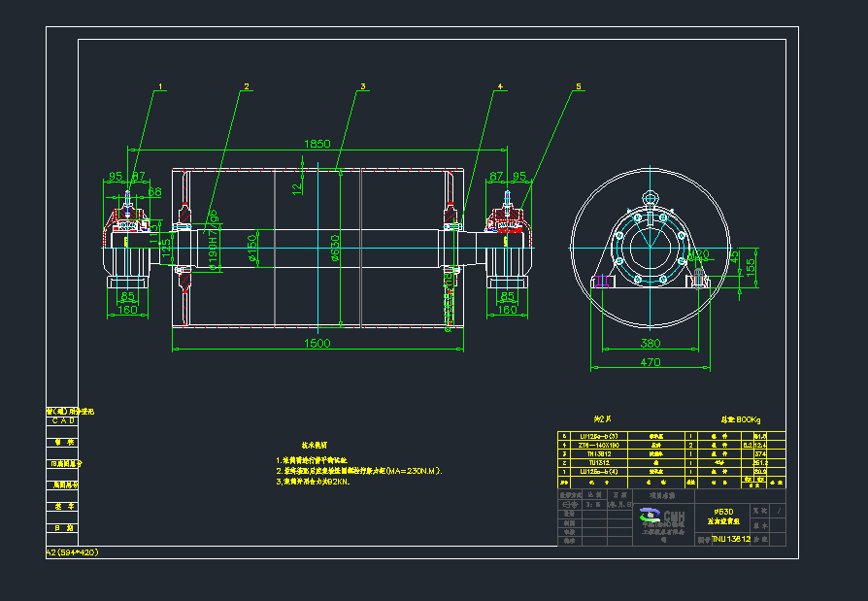Viewport: 868px width, 601px height.
Task: Click part callout balloon number 1
Action: click(161, 86)
